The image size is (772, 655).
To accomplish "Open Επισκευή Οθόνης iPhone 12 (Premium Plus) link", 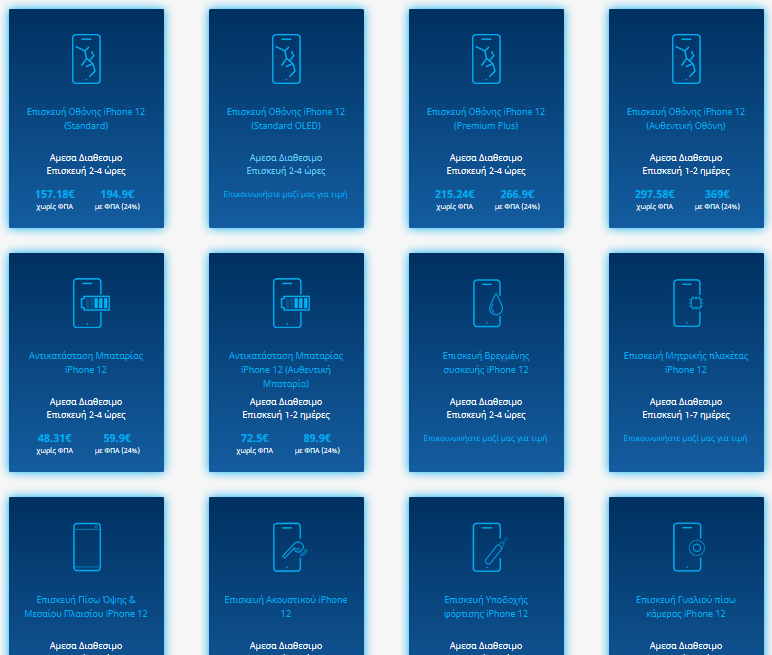I will tap(486, 119).
